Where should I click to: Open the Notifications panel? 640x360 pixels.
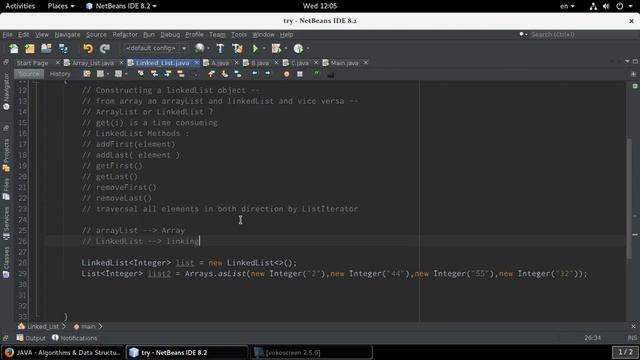click(75, 338)
